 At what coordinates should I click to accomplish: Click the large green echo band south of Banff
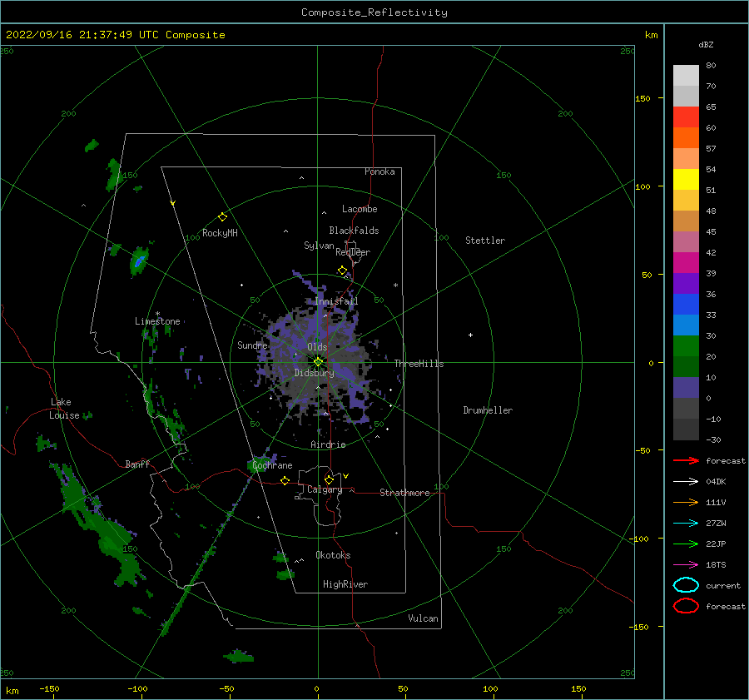(x=97, y=525)
